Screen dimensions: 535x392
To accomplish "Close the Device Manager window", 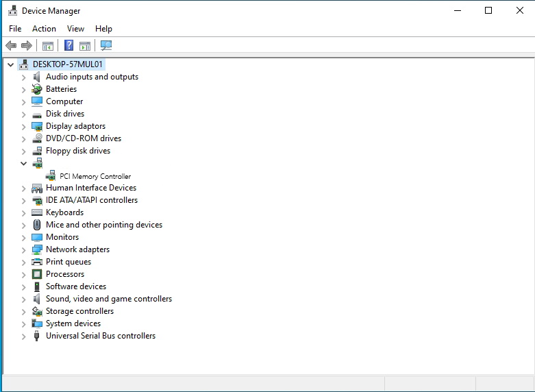I will click(x=520, y=10).
